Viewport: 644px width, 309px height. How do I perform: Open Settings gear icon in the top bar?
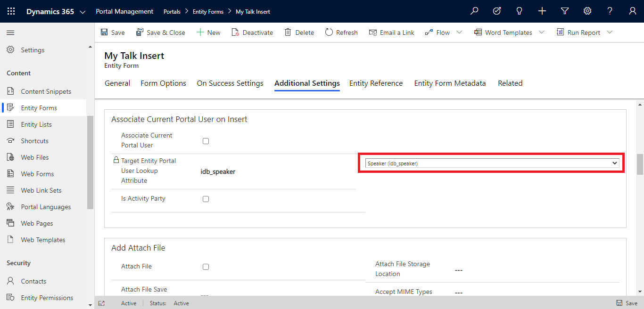[x=587, y=11]
